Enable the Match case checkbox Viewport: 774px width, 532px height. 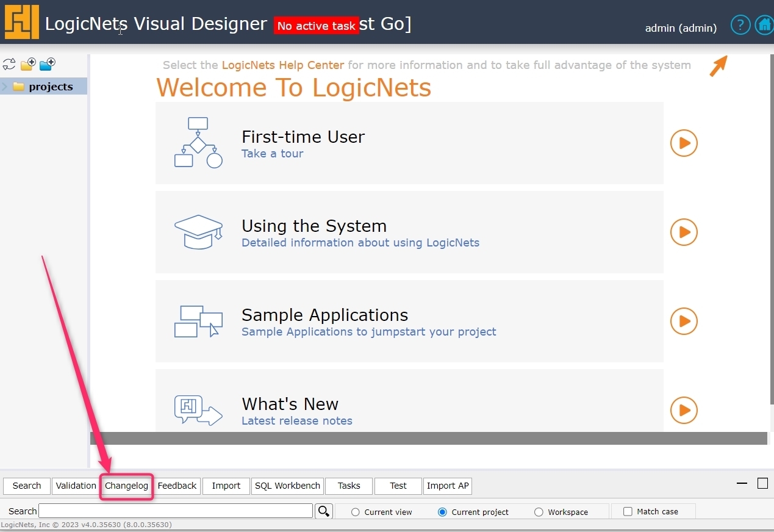coord(628,512)
